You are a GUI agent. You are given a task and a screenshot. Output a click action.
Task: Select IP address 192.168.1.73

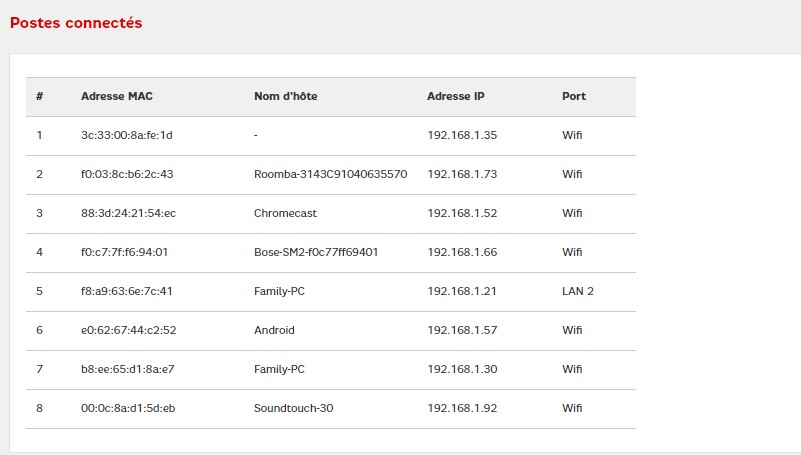(462, 174)
